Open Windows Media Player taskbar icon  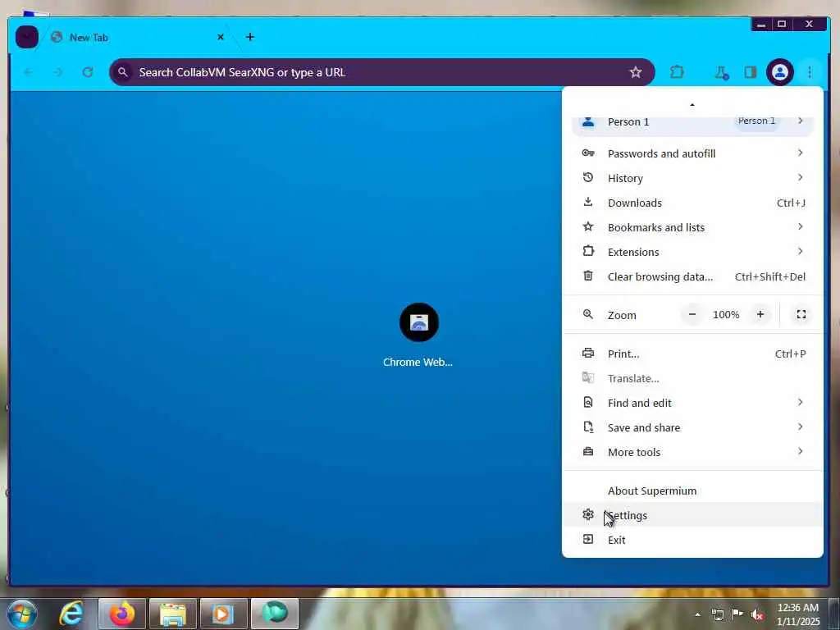(x=223, y=614)
